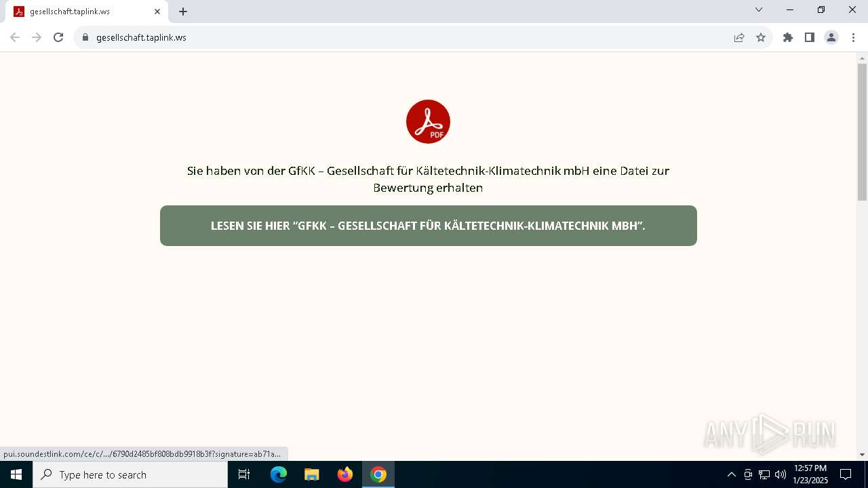Restore down the Chrome window
Image resolution: width=868 pixels, height=488 pixels.
[821, 9]
